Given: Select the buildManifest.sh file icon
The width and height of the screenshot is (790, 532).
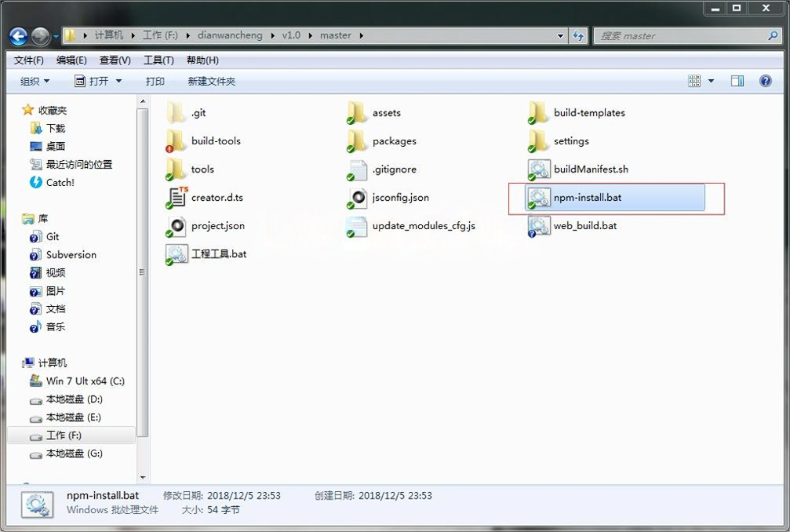Looking at the screenshot, I should click(538, 169).
